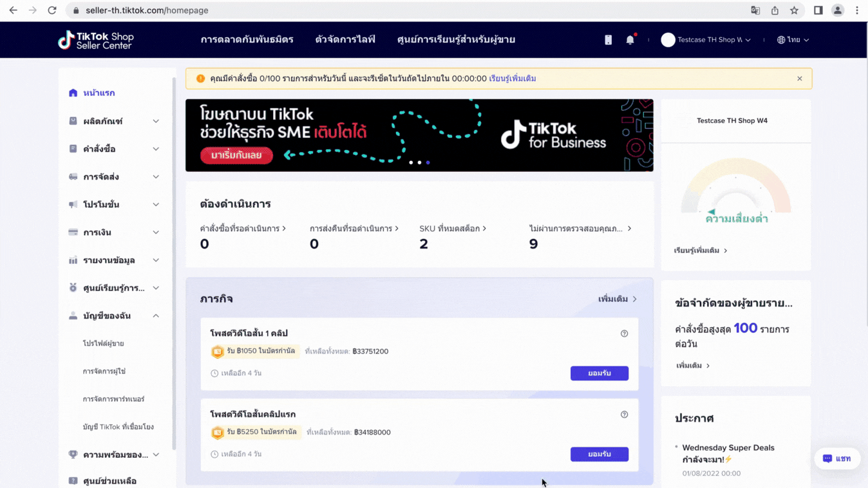Dismiss the yellow order limit notice

point(799,78)
